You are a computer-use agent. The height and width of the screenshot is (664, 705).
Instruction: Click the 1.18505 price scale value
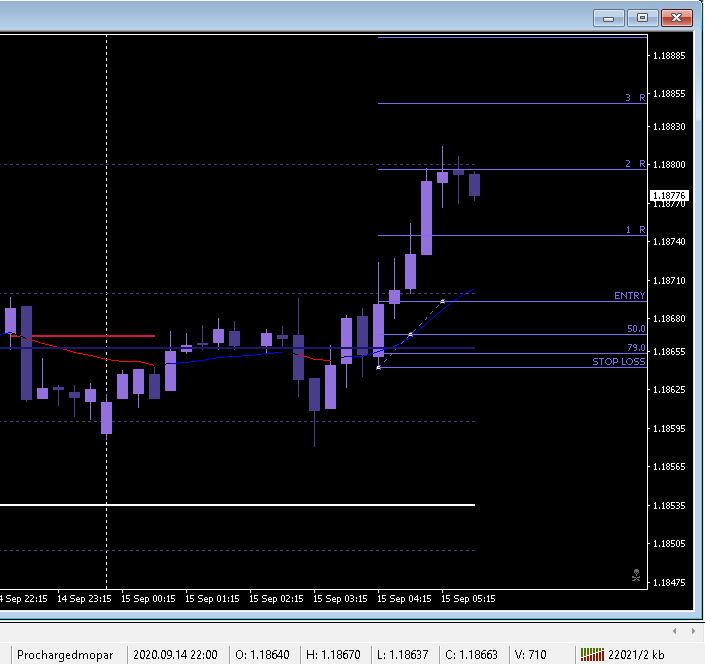pyautogui.click(x=669, y=544)
